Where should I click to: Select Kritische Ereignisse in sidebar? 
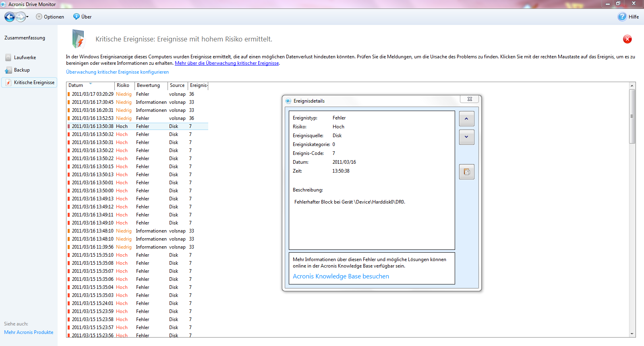pos(29,82)
